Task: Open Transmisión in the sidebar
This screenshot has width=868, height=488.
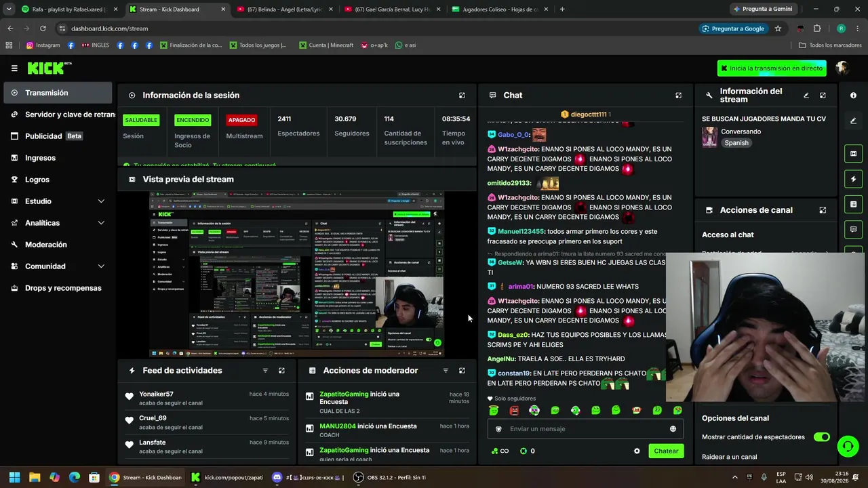Action: (58, 93)
